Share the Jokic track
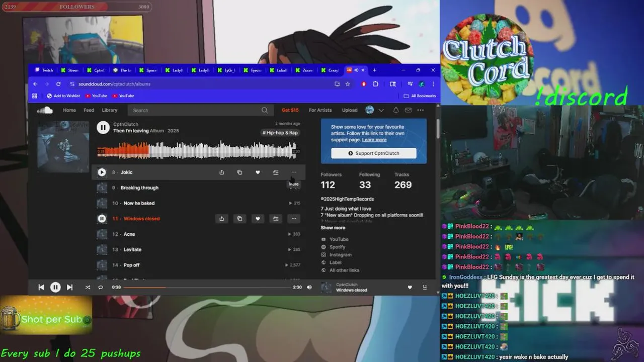The image size is (644, 362). (221, 172)
